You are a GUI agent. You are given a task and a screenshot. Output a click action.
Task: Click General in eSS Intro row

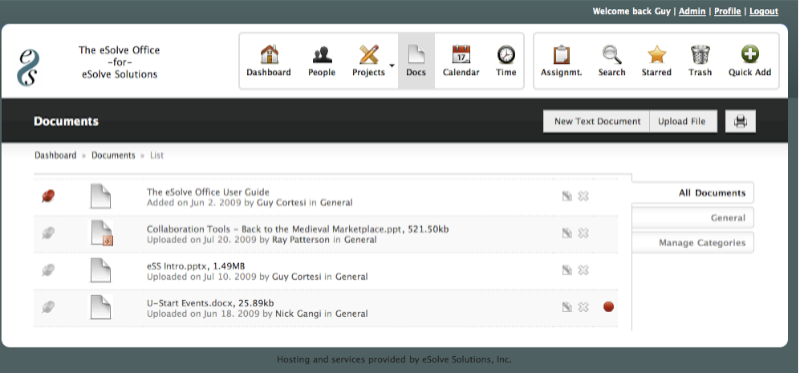click(352, 277)
